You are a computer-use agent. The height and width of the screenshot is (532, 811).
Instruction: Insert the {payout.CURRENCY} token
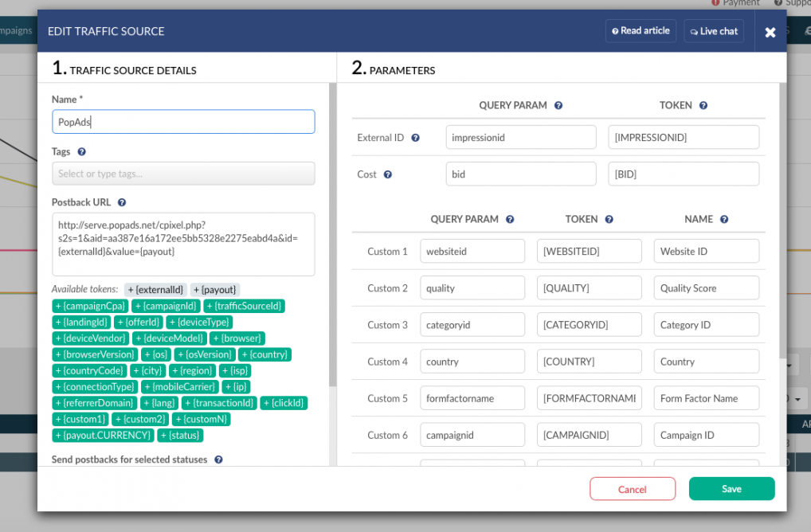click(x=103, y=436)
